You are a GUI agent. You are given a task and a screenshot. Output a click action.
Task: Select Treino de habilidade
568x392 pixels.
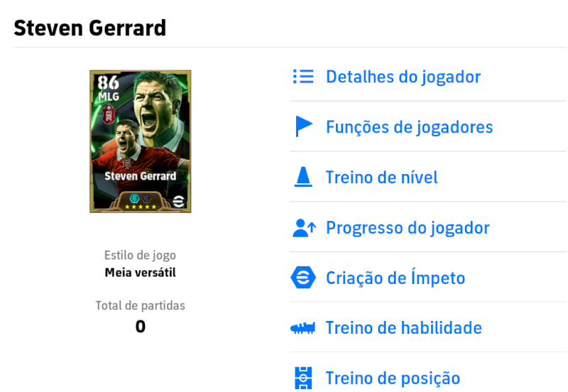(404, 328)
